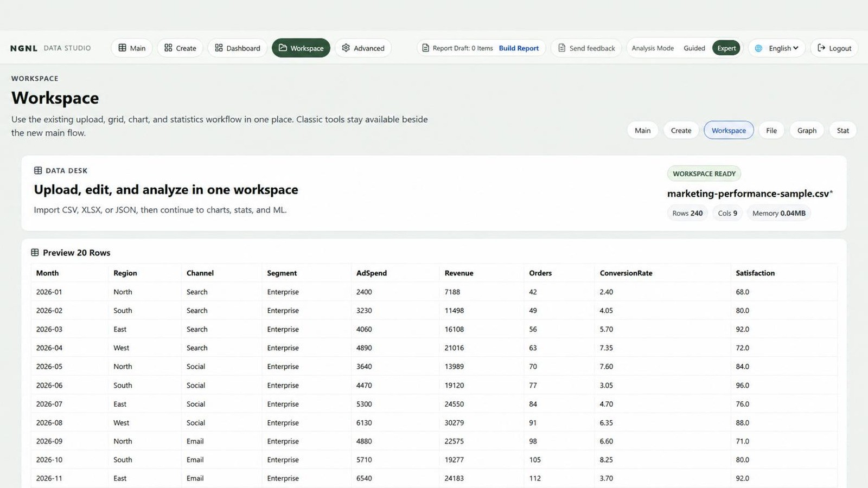
Task: Click the Preview 20 Rows heading
Action: click(x=76, y=253)
